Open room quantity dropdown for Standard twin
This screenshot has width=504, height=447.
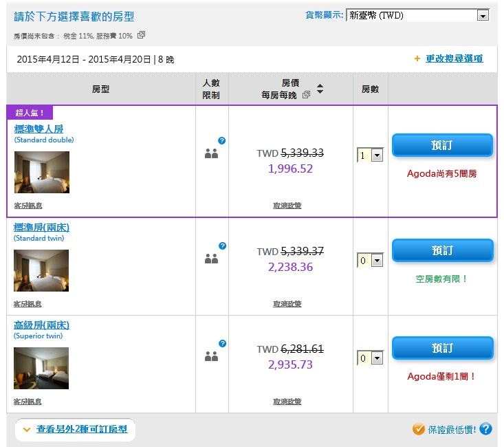pos(370,261)
